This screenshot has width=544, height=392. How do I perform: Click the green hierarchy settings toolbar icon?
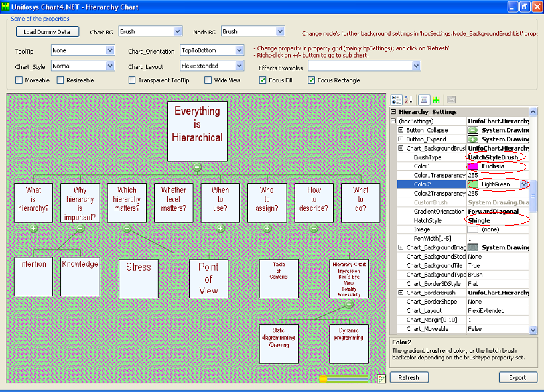(x=436, y=99)
